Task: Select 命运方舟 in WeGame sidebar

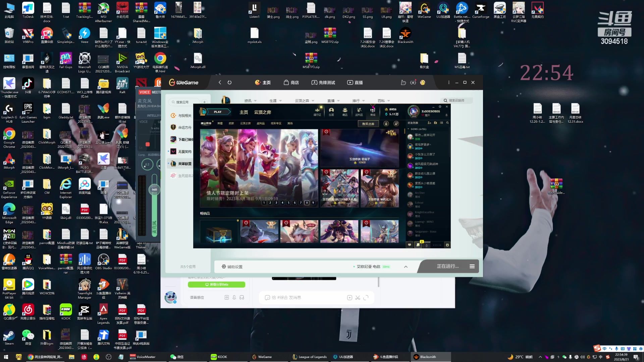Action: point(181,127)
